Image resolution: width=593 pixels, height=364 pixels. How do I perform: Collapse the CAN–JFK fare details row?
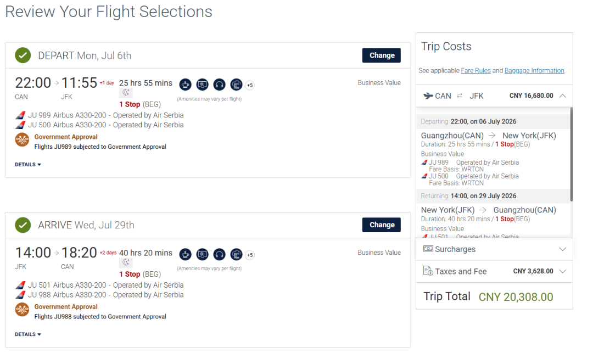(x=562, y=96)
